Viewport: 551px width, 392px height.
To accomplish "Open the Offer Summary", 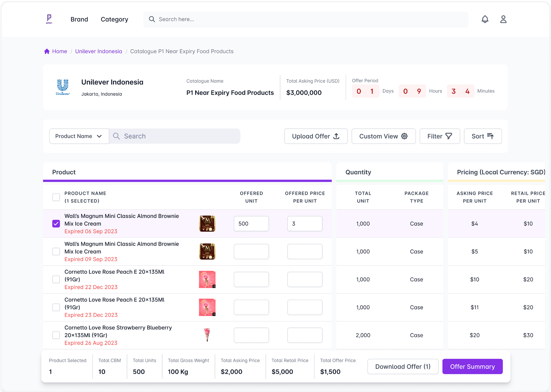I will click(472, 366).
